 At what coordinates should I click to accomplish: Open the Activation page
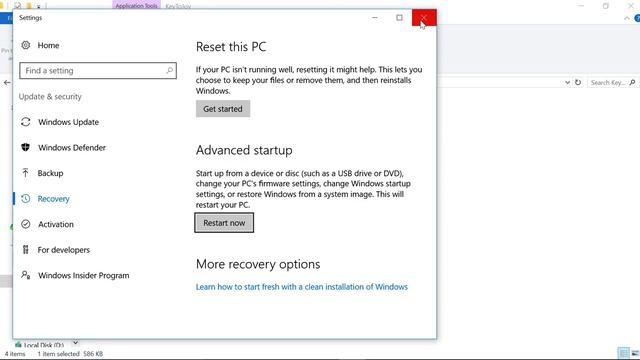[x=47, y=224]
